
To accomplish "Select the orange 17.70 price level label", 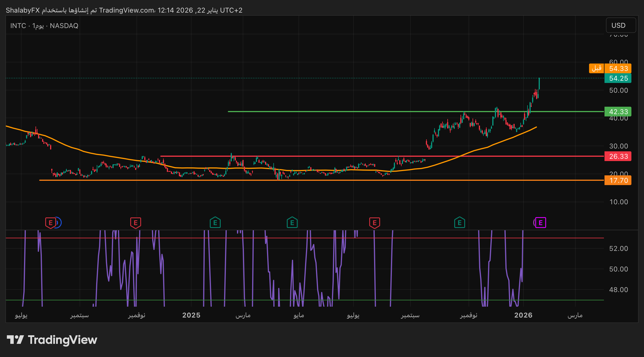I will pyautogui.click(x=618, y=181).
